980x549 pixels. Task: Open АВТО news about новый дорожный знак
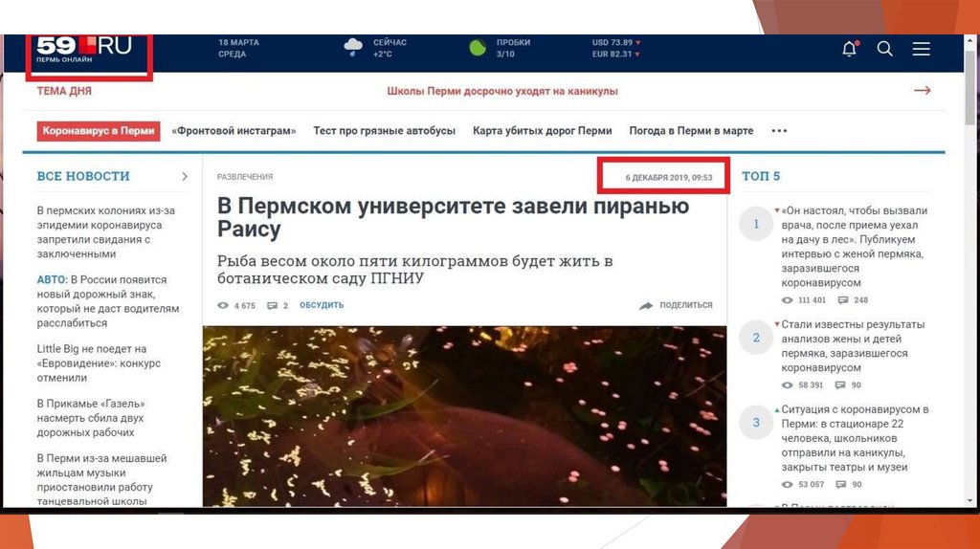pos(107,301)
